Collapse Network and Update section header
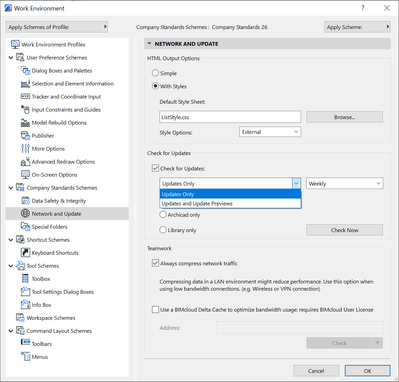Viewport: 399px width, 382px height. pyautogui.click(x=149, y=43)
